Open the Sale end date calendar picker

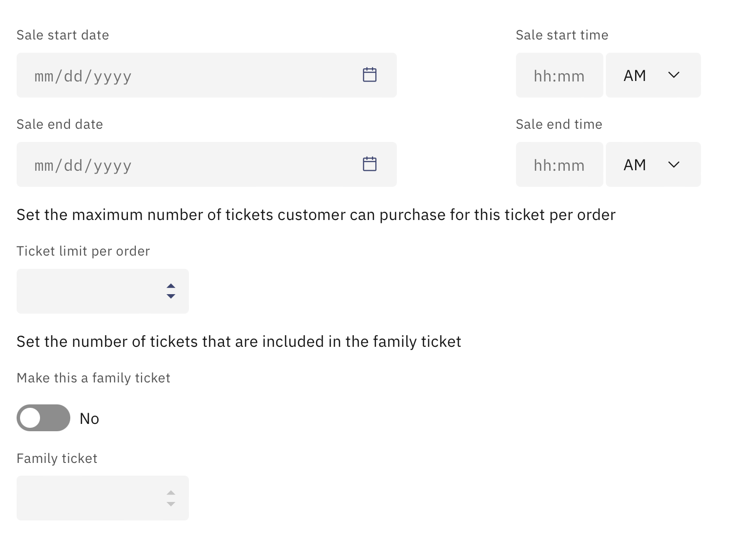(x=370, y=164)
